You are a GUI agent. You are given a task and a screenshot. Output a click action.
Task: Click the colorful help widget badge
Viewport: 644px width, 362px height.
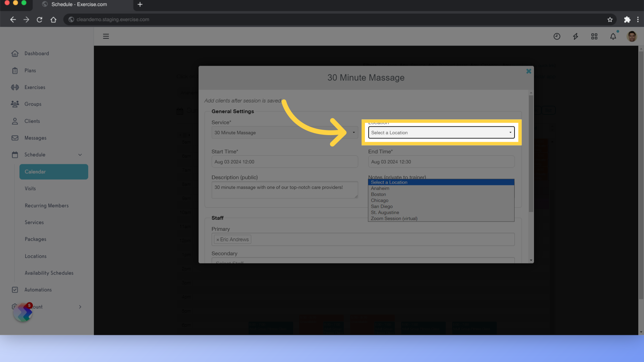point(23,312)
